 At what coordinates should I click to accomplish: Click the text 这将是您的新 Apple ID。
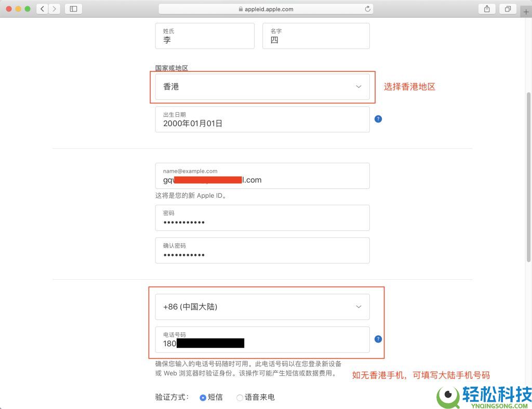(x=191, y=196)
